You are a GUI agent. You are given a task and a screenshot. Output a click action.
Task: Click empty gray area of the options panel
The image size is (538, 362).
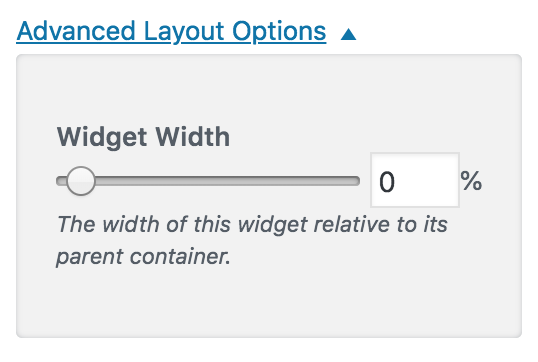(269, 302)
